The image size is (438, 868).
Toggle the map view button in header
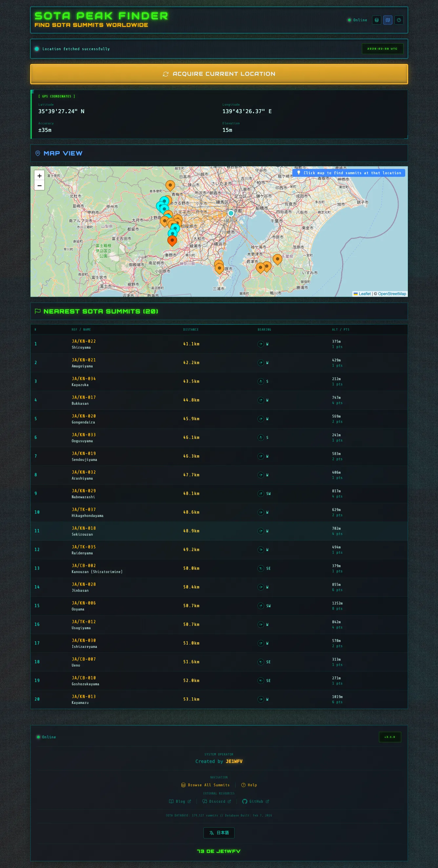tap(387, 20)
